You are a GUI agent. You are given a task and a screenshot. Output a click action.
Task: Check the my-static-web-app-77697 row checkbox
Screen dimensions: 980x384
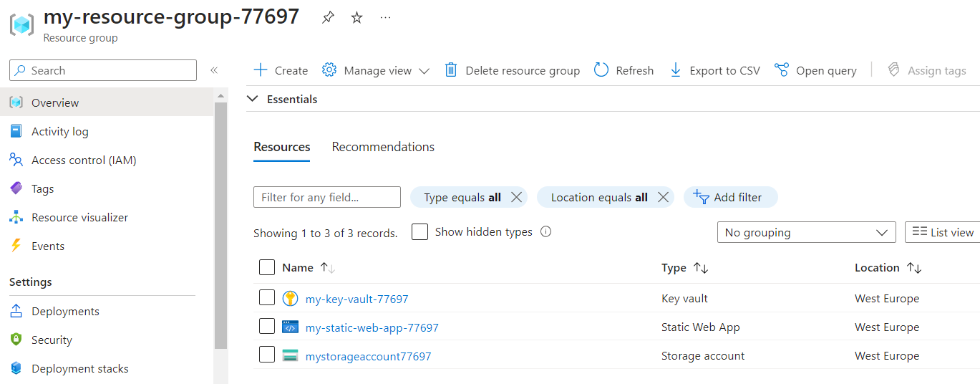(x=267, y=326)
